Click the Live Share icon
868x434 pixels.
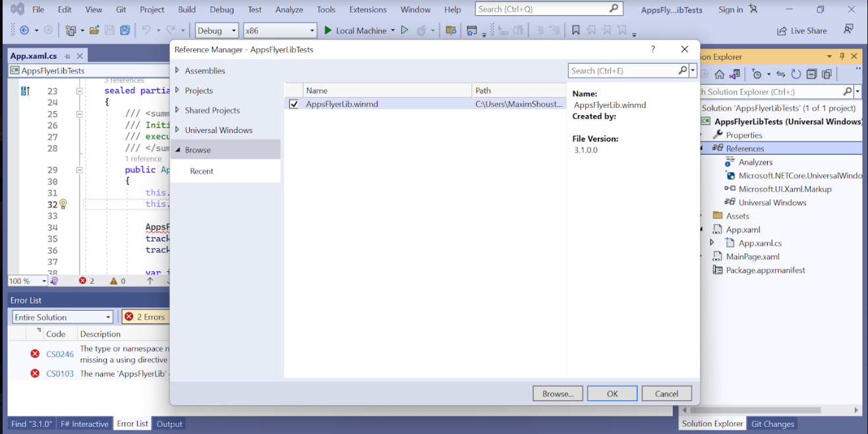782,30
